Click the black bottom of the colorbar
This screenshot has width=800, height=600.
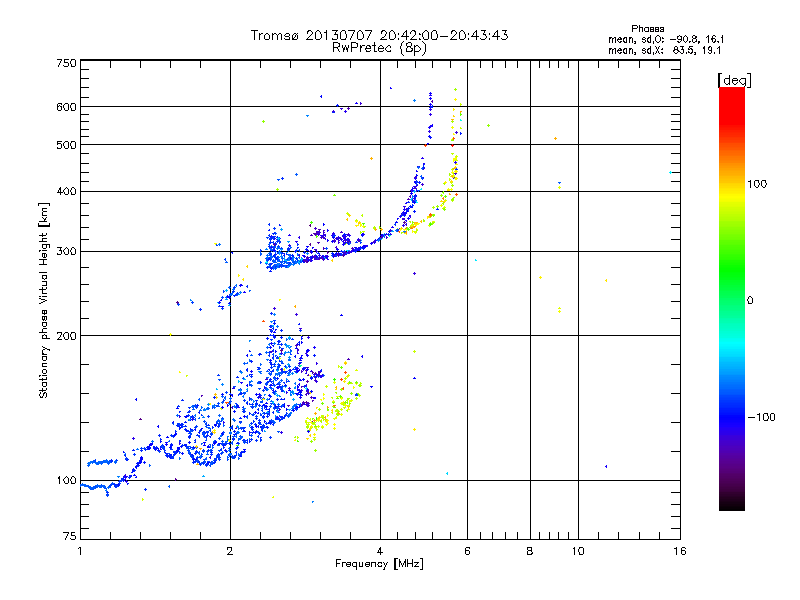tap(732, 504)
